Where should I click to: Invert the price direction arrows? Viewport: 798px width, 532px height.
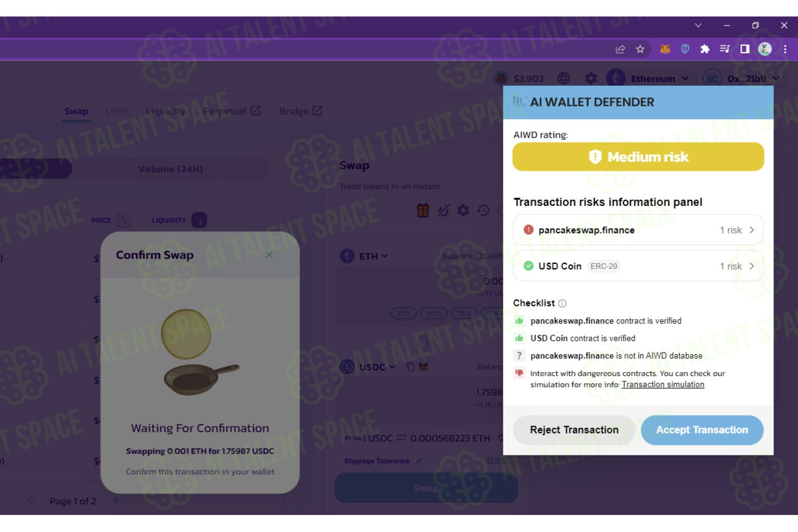[402, 438]
